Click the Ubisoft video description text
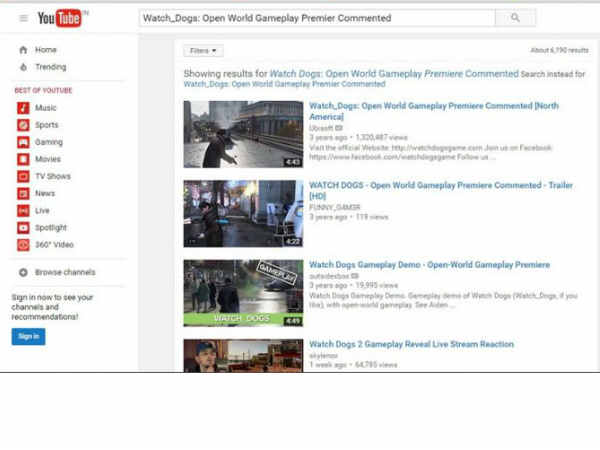The image size is (600, 450). pyautogui.click(x=430, y=152)
